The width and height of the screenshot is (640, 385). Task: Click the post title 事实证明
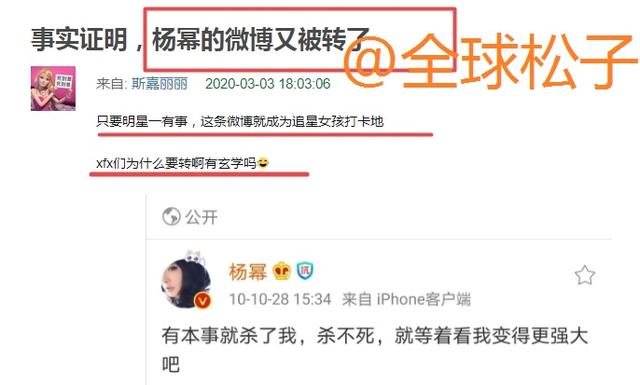coord(79,40)
